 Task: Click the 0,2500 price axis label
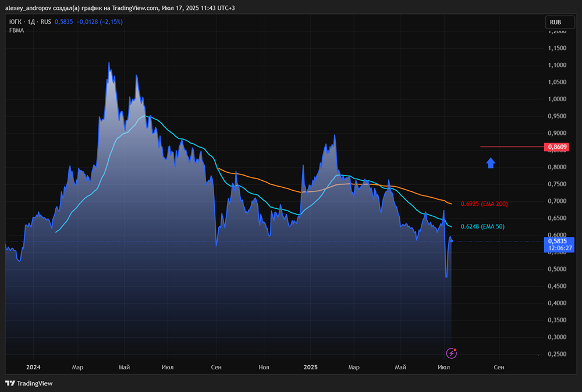557,354
